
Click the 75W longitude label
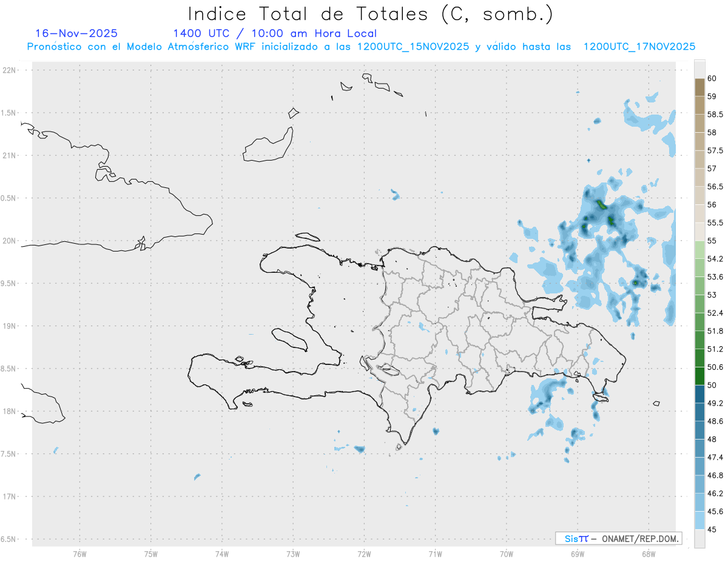[x=150, y=554]
